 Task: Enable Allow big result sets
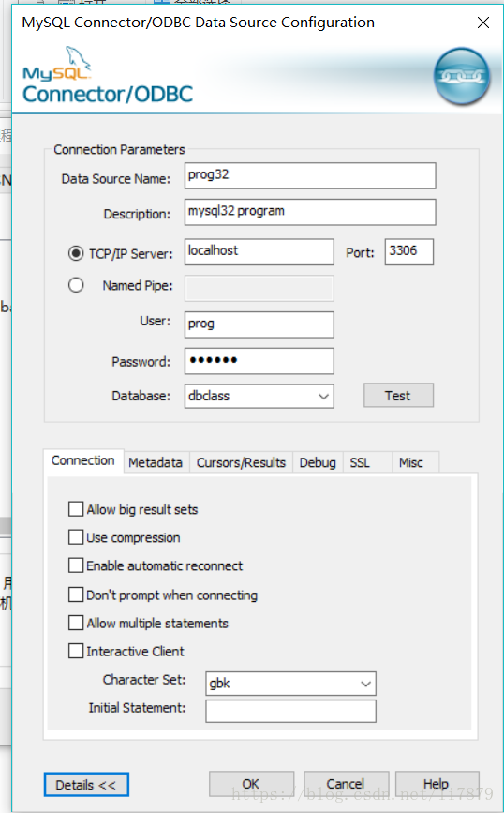click(76, 509)
